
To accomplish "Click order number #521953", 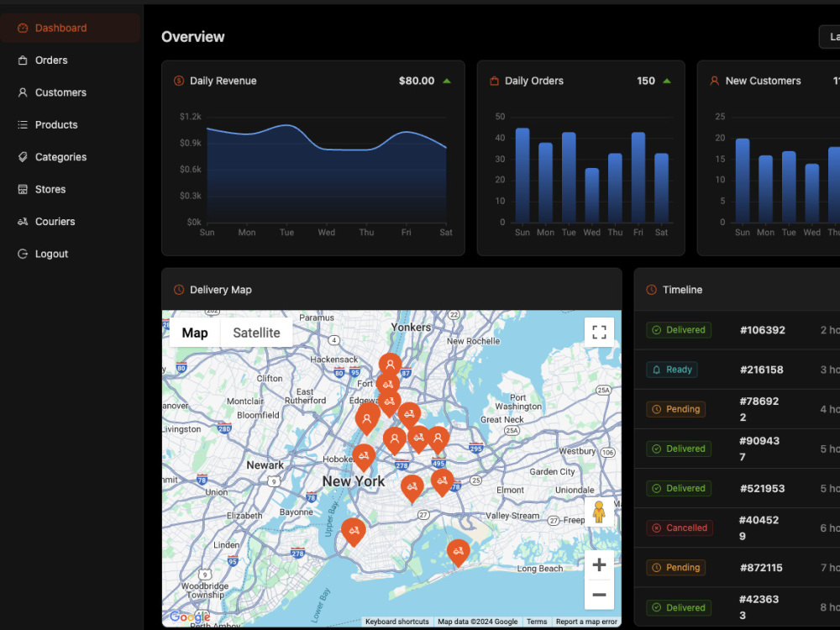I will coord(762,489).
